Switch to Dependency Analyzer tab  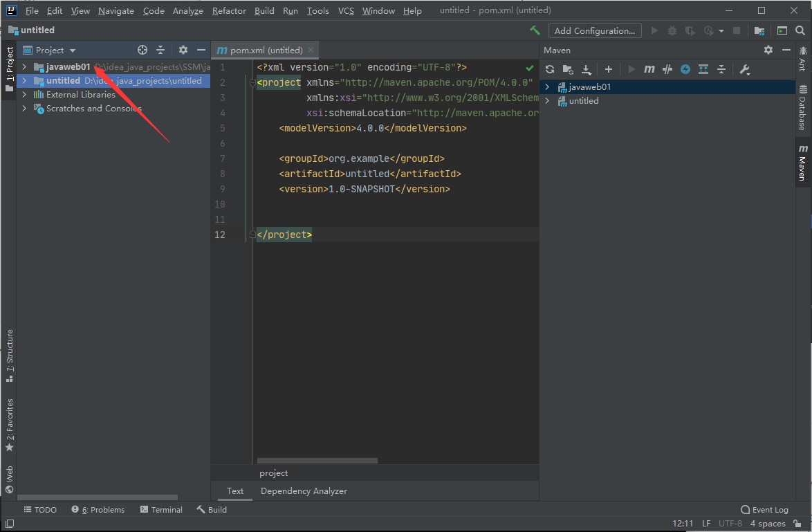coord(304,491)
